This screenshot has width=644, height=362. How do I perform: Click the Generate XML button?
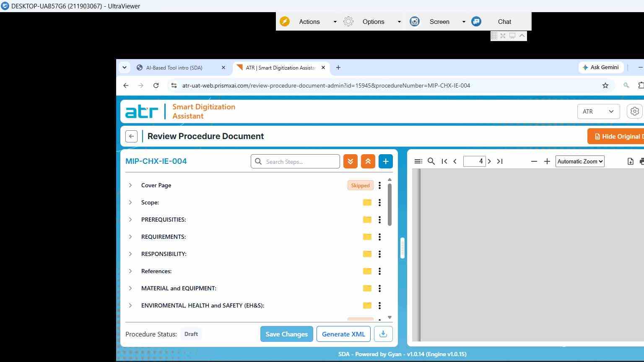[343, 334]
